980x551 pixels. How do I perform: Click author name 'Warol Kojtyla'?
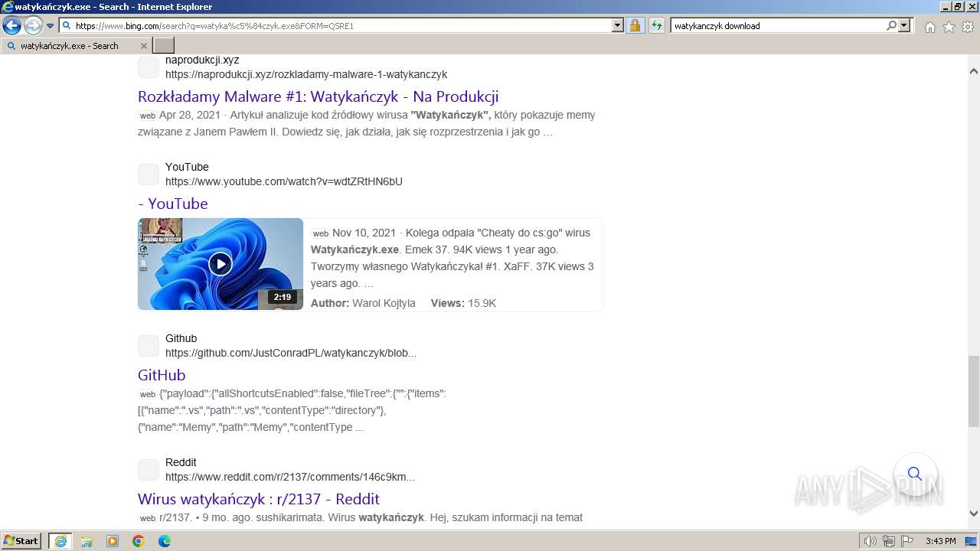click(384, 303)
